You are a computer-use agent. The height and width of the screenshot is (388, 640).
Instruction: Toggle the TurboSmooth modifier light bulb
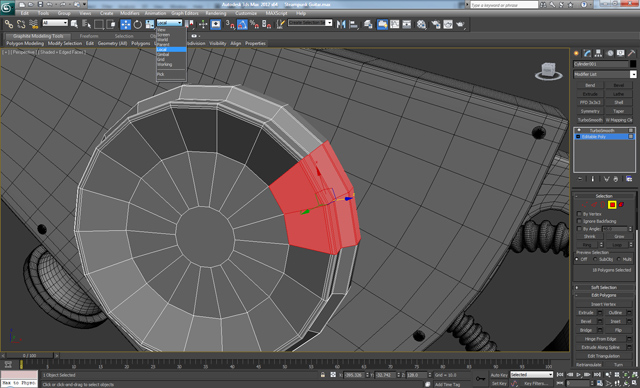pyautogui.click(x=578, y=131)
